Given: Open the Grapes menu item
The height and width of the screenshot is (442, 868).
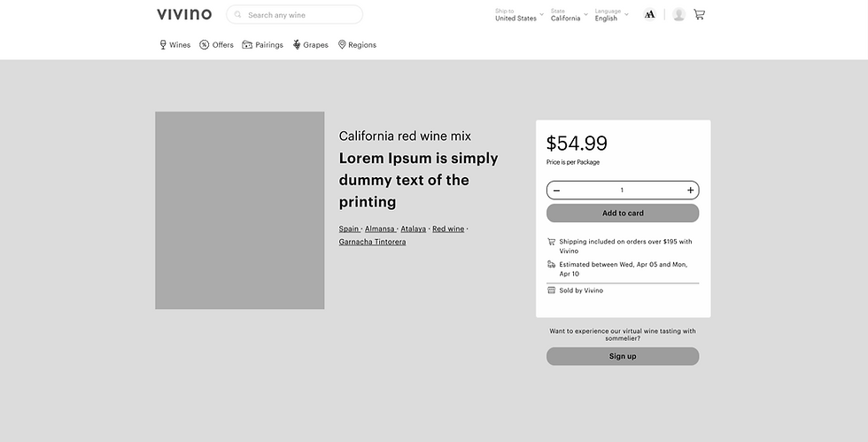Looking at the screenshot, I should [311, 45].
